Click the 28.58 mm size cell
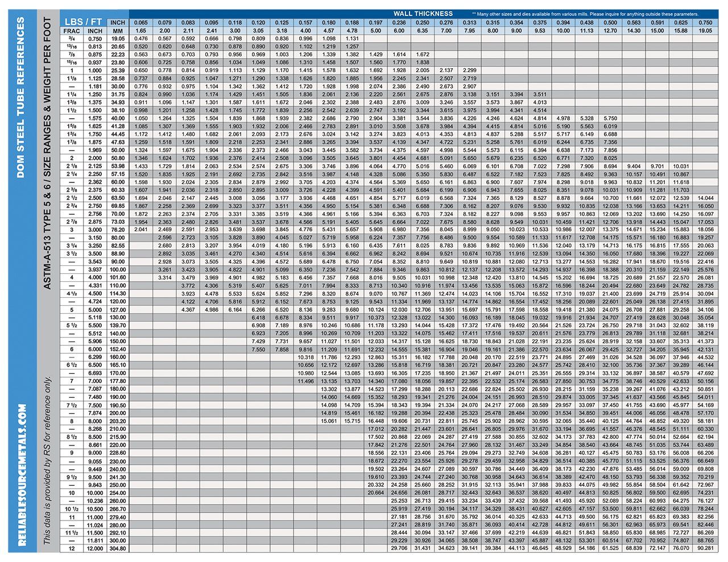The height and width of the screenshot is (562, 728). [x=118, y=78]
